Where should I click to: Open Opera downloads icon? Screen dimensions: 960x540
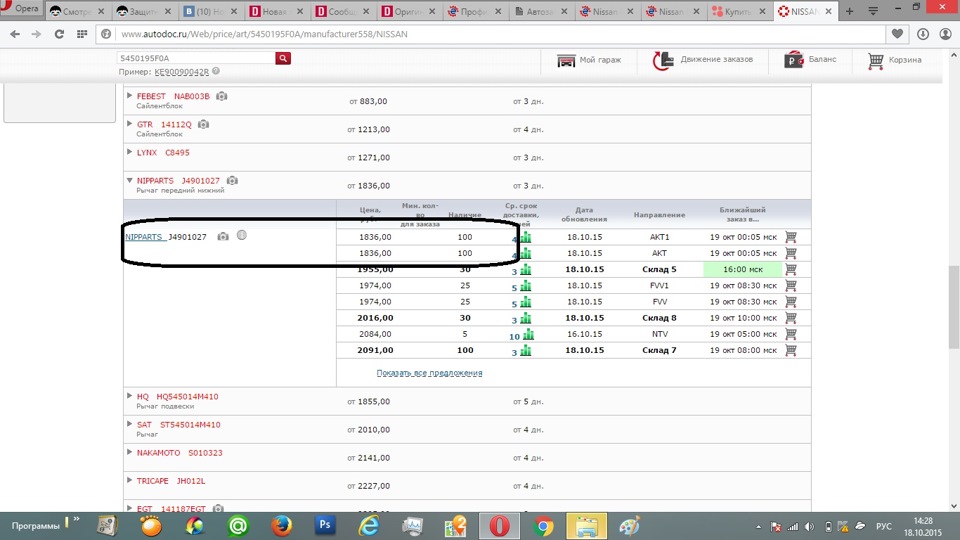[923, 34]
